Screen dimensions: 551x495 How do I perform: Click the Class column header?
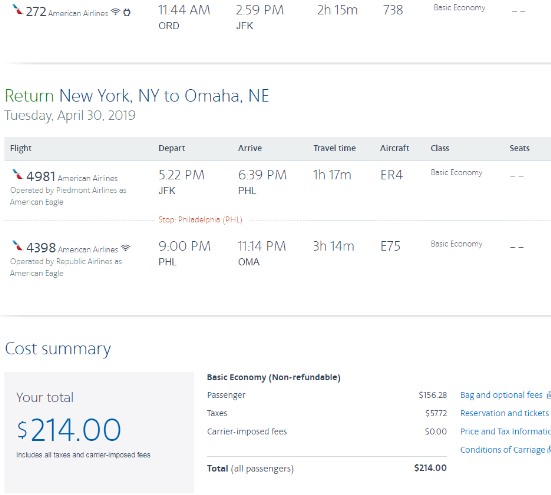[x=440, y=148]
